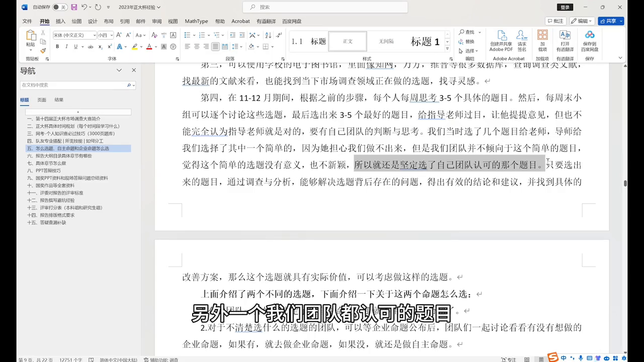This screenshot has height=362, width=644.
Task: Apply superscript formatting
Action: click(110, 47)
